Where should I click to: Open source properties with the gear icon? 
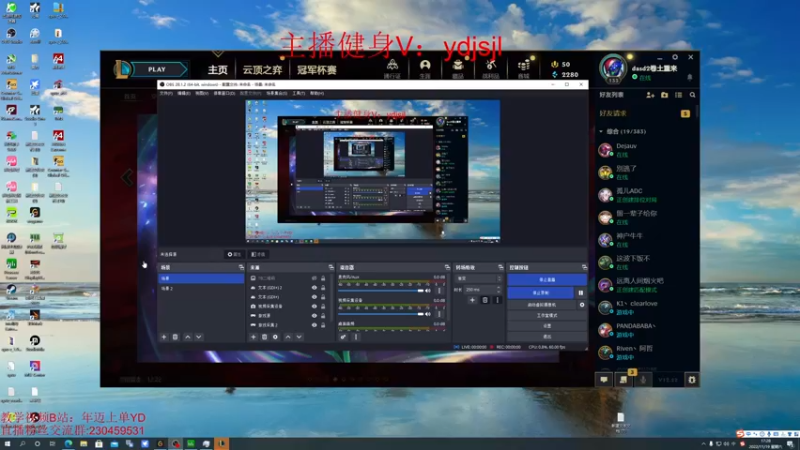(x=276, y=337)
